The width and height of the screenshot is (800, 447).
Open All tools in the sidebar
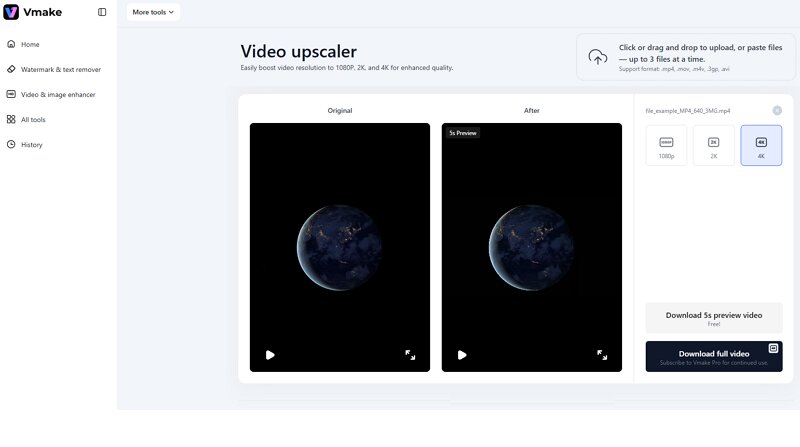coord(33,119)
